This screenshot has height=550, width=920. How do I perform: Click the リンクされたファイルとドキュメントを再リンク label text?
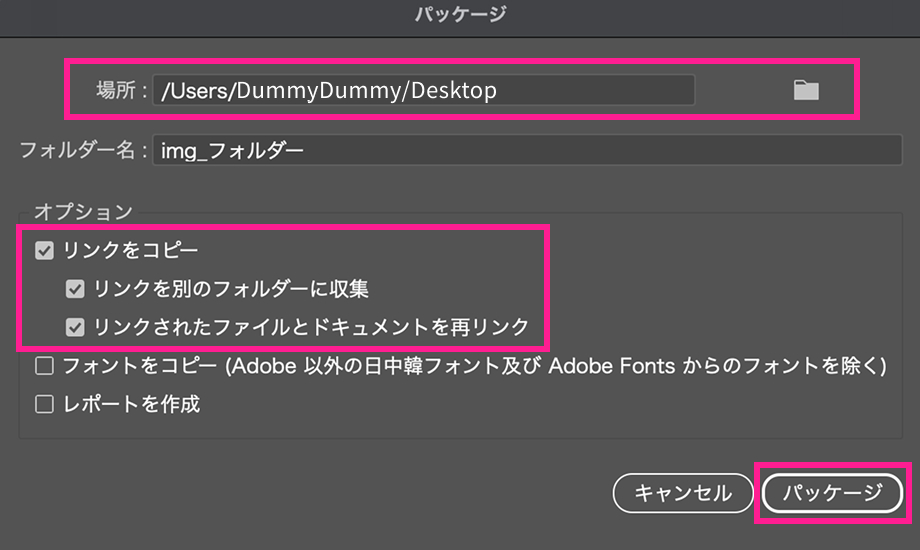pyautogui.click(x=311, y=327)
